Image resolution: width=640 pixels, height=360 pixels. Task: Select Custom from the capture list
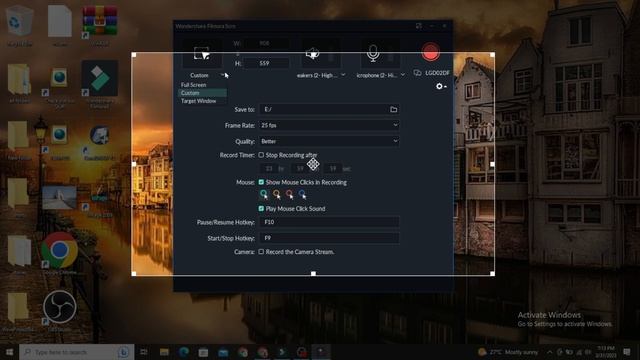tap(202, 93)
